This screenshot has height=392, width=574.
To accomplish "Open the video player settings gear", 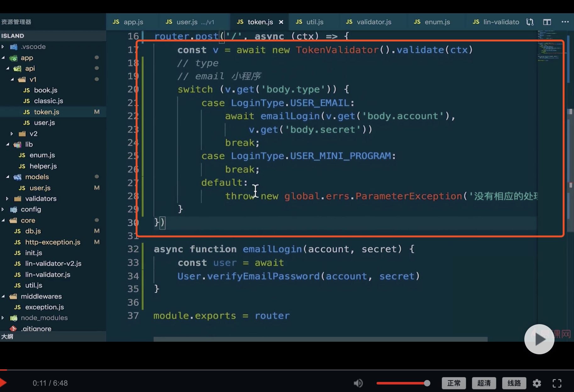I will pos(537,383).
